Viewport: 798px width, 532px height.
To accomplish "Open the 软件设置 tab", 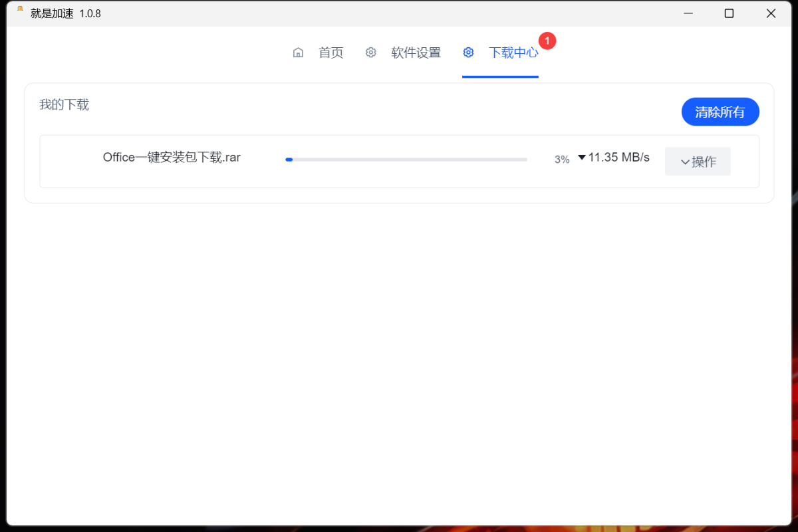I will coord(416,53).
